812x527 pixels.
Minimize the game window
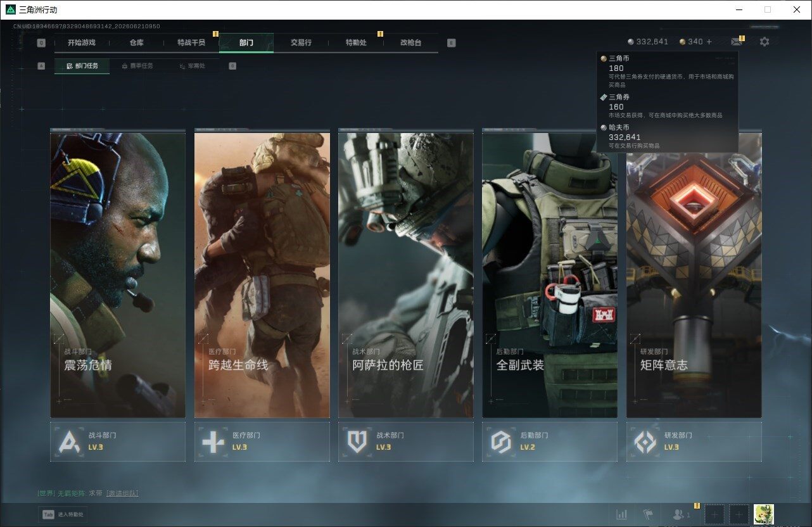coord(739,10)
